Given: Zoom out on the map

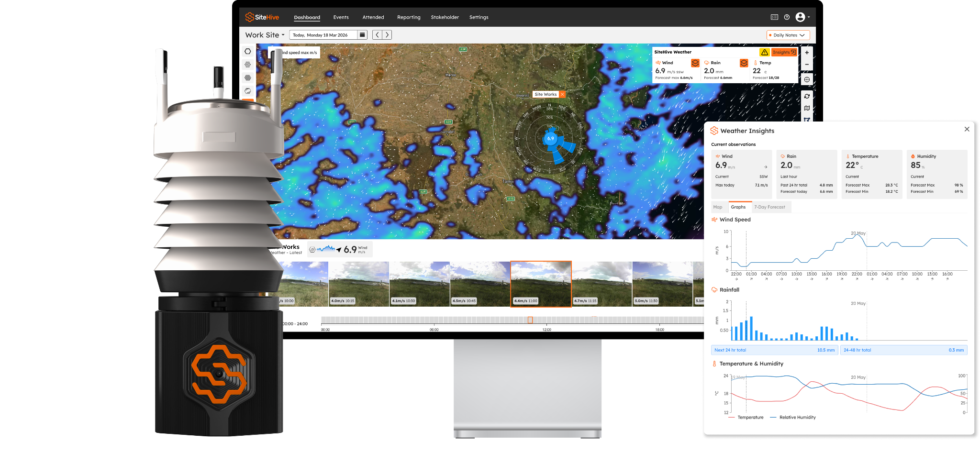Looking at the screenshot, I should coord(807,65).
